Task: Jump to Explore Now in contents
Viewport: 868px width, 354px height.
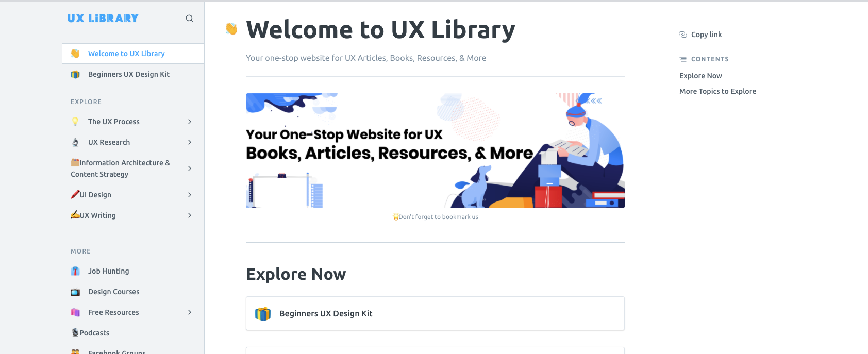Action: (x=700, y=76)
